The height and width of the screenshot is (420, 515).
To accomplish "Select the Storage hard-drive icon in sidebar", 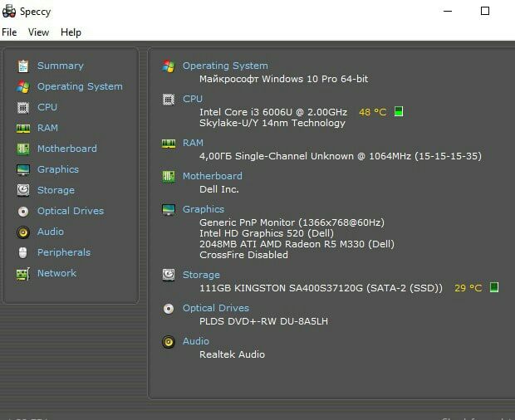I will pos(23,190).
